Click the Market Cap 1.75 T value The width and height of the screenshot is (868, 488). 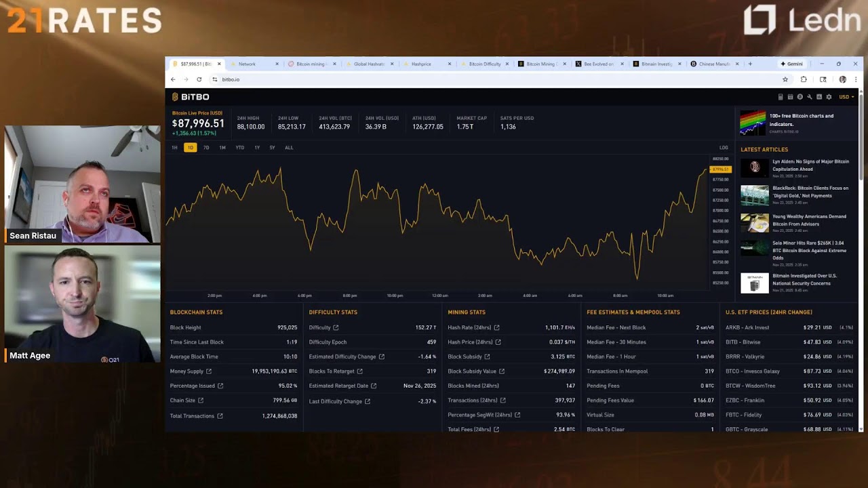click(465, 127)
